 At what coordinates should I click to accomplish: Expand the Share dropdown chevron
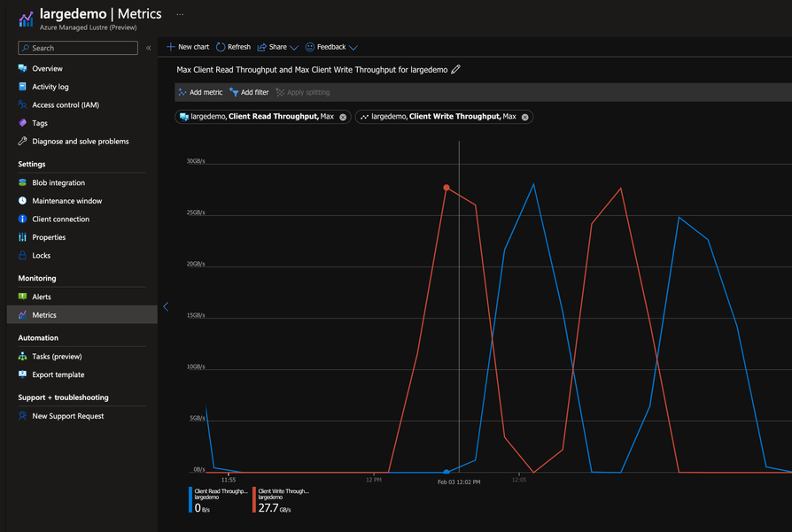pyautogui.click(x=294, y=48)
